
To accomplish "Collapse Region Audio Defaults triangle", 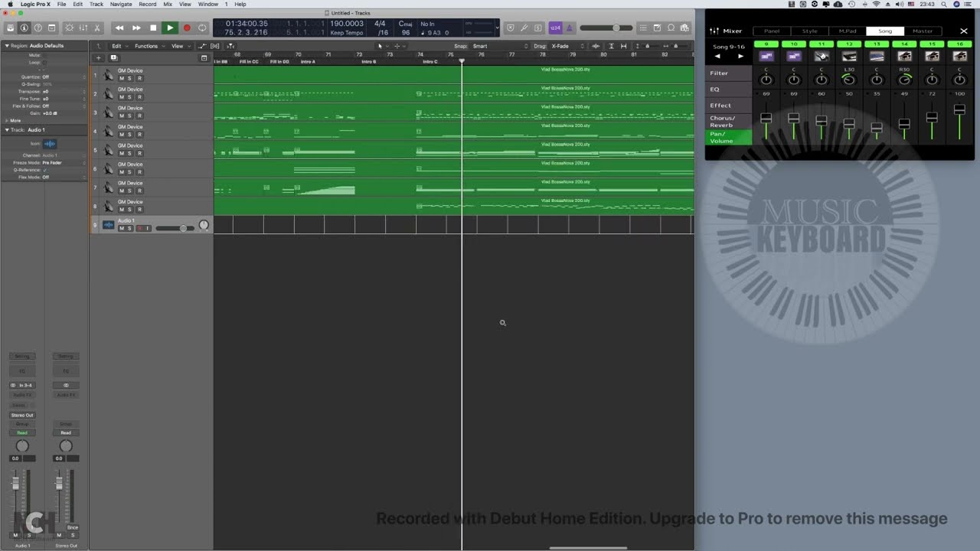I will [6, 46].
